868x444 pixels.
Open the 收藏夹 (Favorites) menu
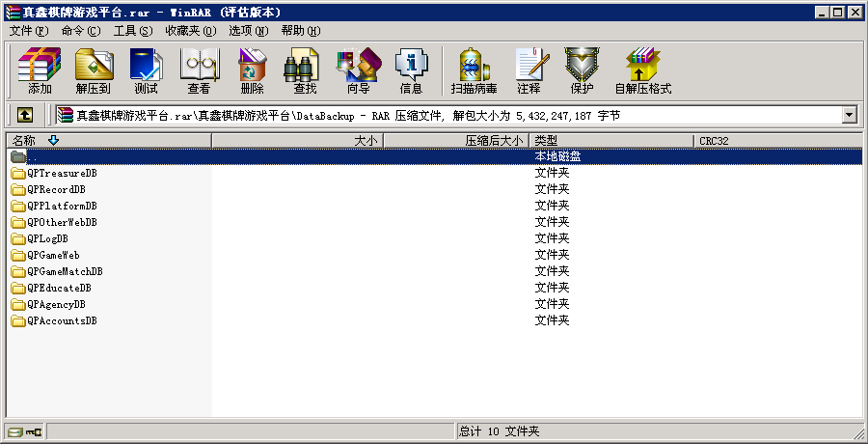click(x=189, y=31)
